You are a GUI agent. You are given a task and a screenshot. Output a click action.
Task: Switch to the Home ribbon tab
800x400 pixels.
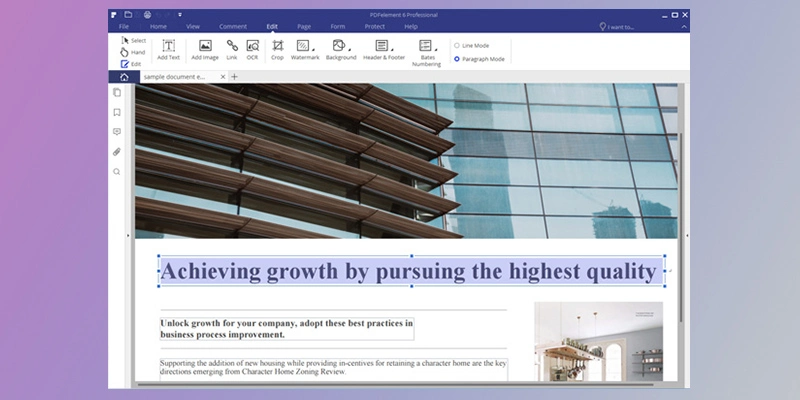(158, 27)
